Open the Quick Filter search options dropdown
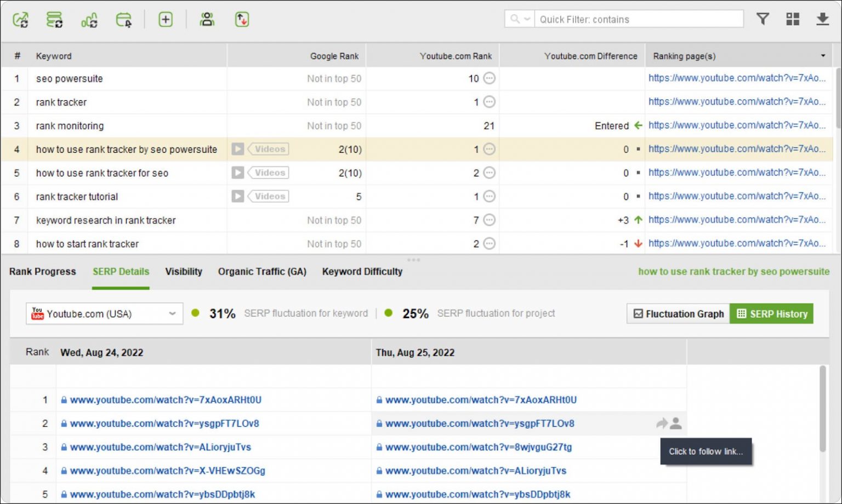This screenshot has width=842, height=504. [x=520, y=19]
